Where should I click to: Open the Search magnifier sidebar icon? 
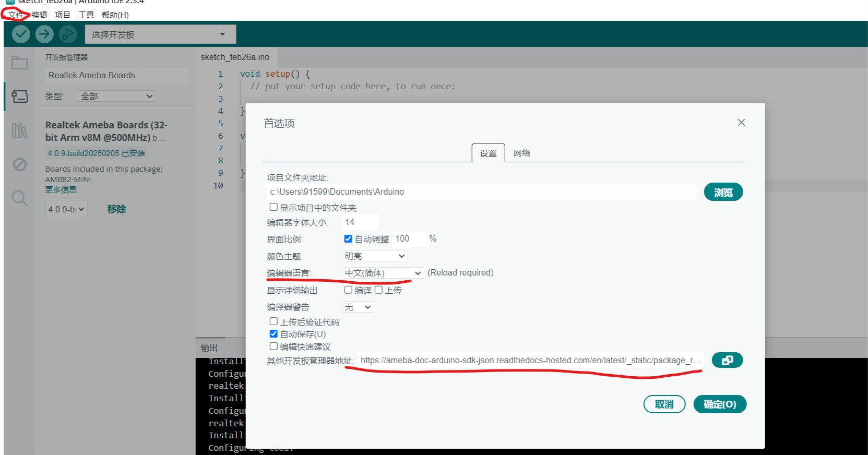pyautogui.click(x=20, y=198)
